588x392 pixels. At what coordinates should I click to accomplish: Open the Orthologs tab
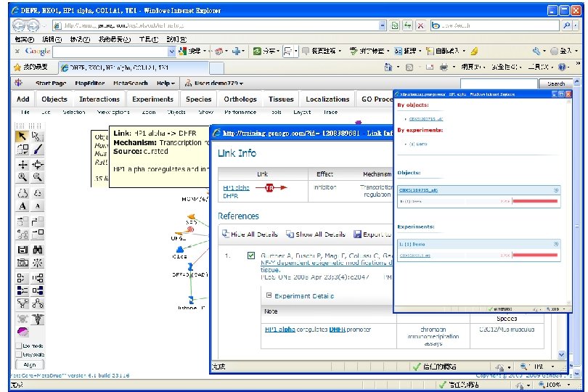[240, 99]
